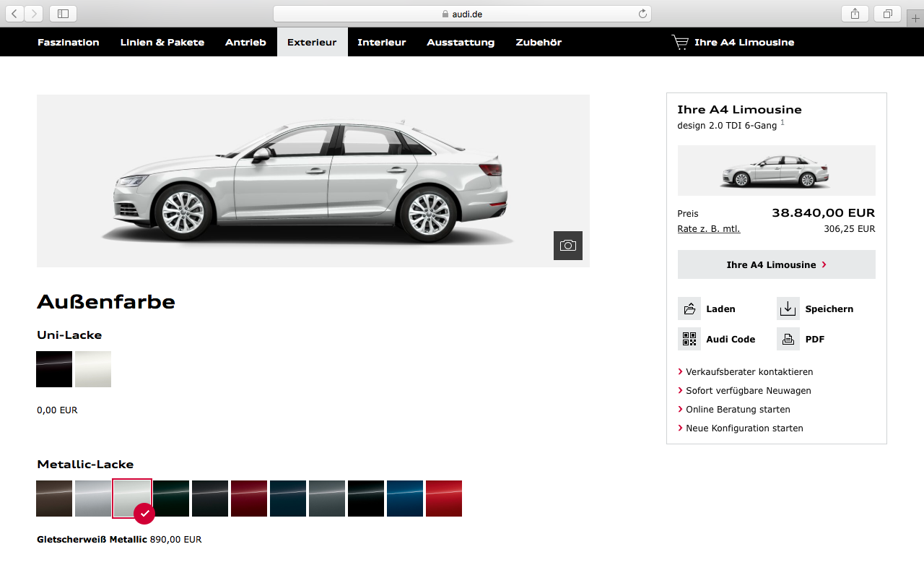Viewport: 924px width, 578px height.
Task: Select the white Uni-Lacke color swatch
Action: (x=93, y=369)
